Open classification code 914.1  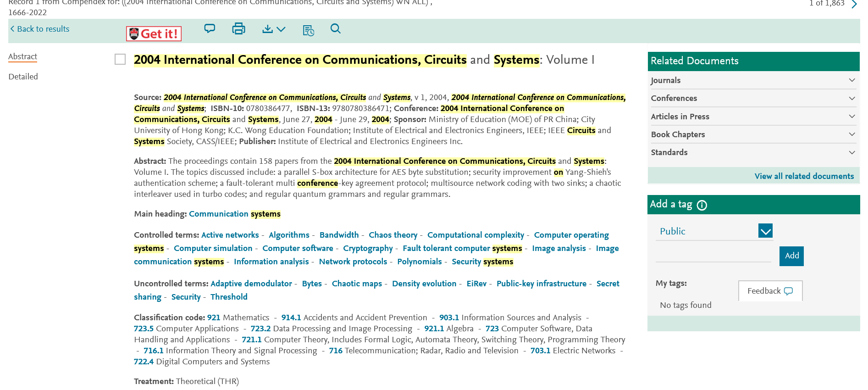point(291,318)
